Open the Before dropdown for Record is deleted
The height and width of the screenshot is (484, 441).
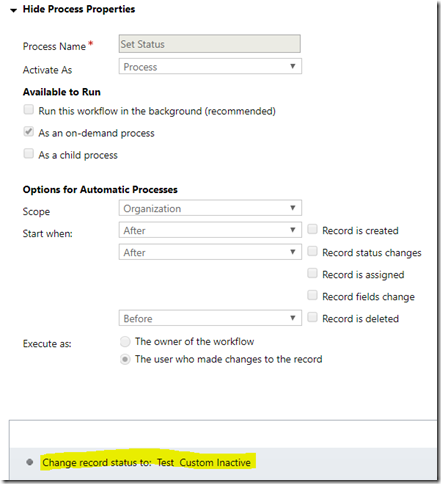tap(210, 318)
